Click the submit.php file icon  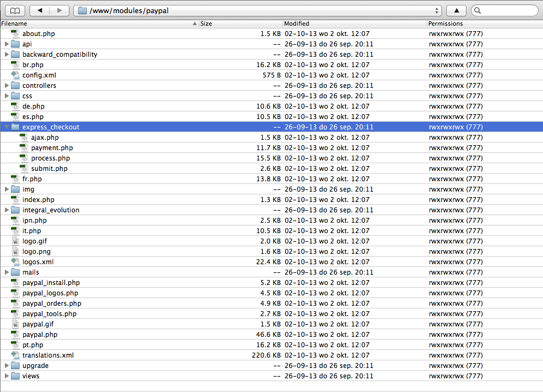point(23,169)
